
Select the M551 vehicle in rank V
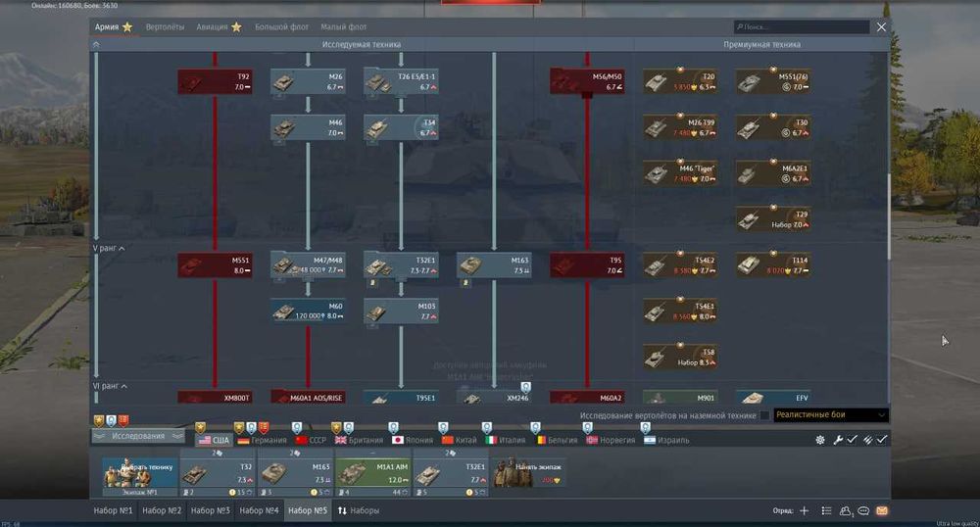click(x=215, y=264)
